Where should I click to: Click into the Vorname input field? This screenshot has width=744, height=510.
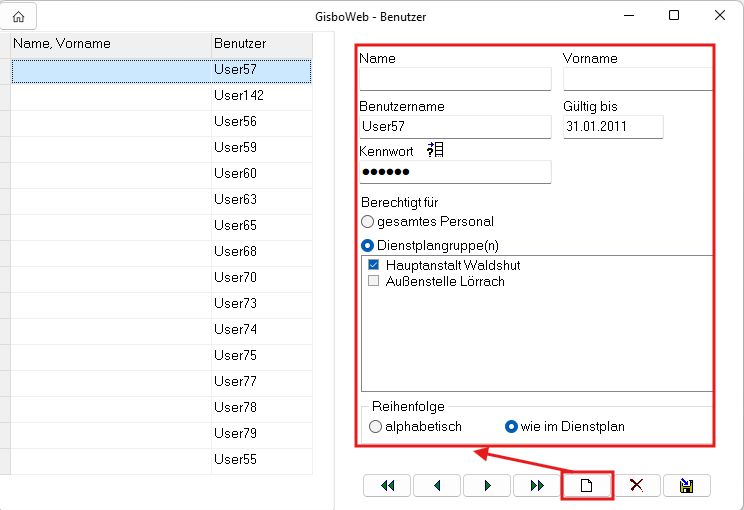click(x=637, y=79)
